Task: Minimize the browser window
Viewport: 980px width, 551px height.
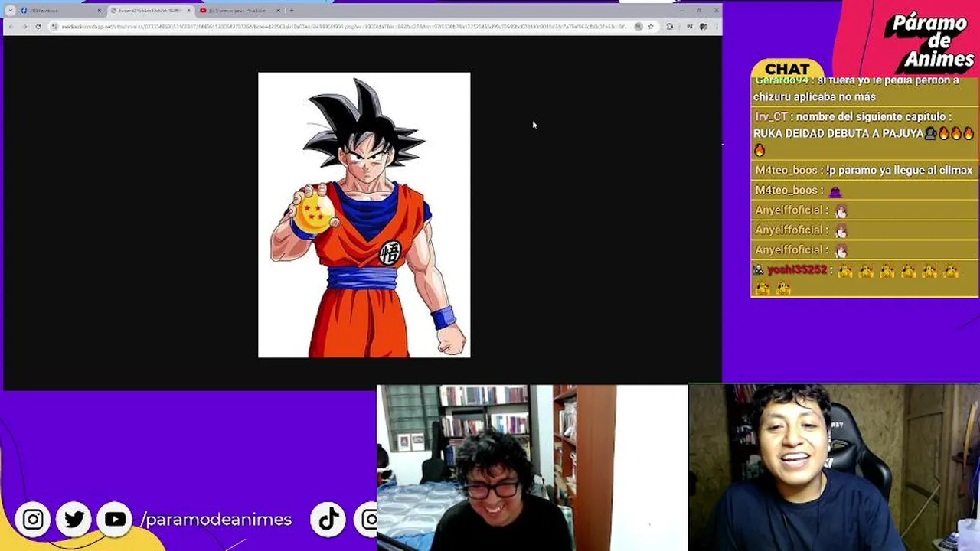Action: coord(681,10)
